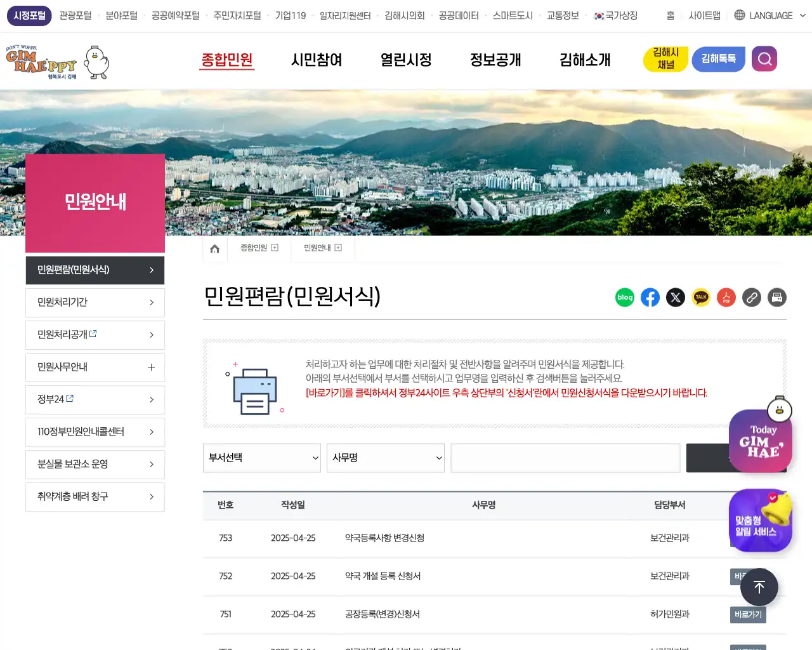Open 일자리지원센터 top link

[x=345, y=15]
